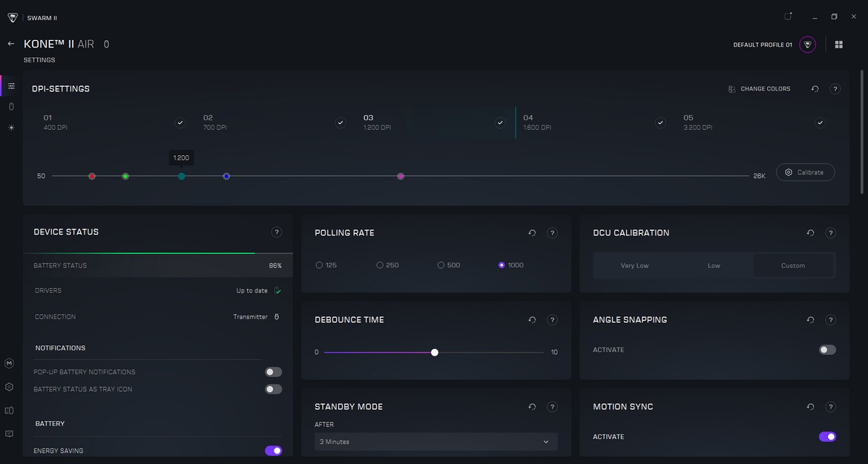Select the 01 400 DPI stage tab
The width and height of the screenshot is (868, 464).
(104, 122)
